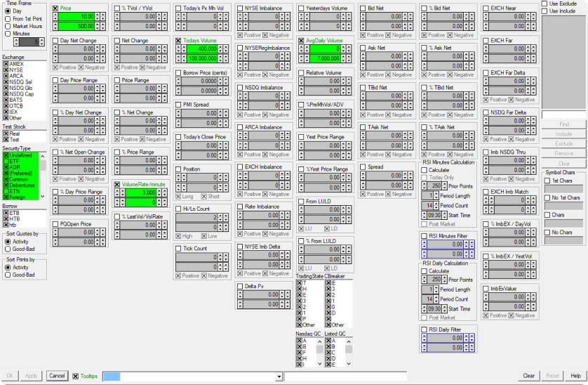This screenshot has height=385, width=588.
Task: Click the VolumeRate/minute 3,000 value field
Action: point(138,192)
